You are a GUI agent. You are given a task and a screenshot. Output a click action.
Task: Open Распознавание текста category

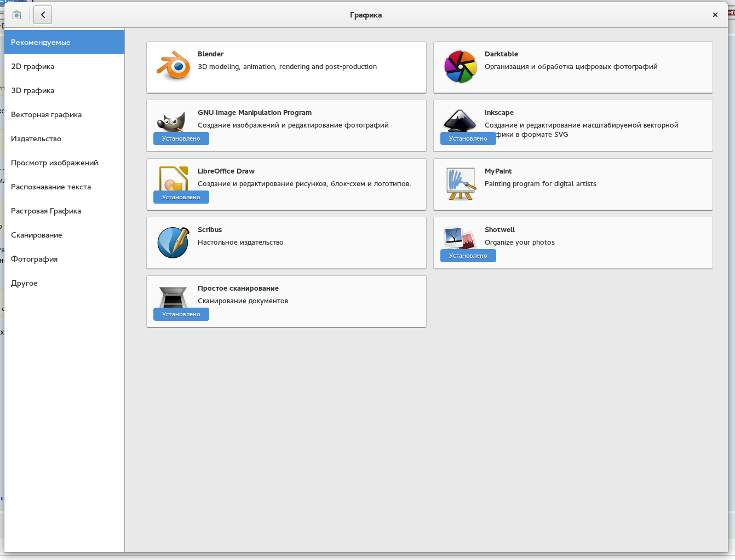click(x=64, y=187)
